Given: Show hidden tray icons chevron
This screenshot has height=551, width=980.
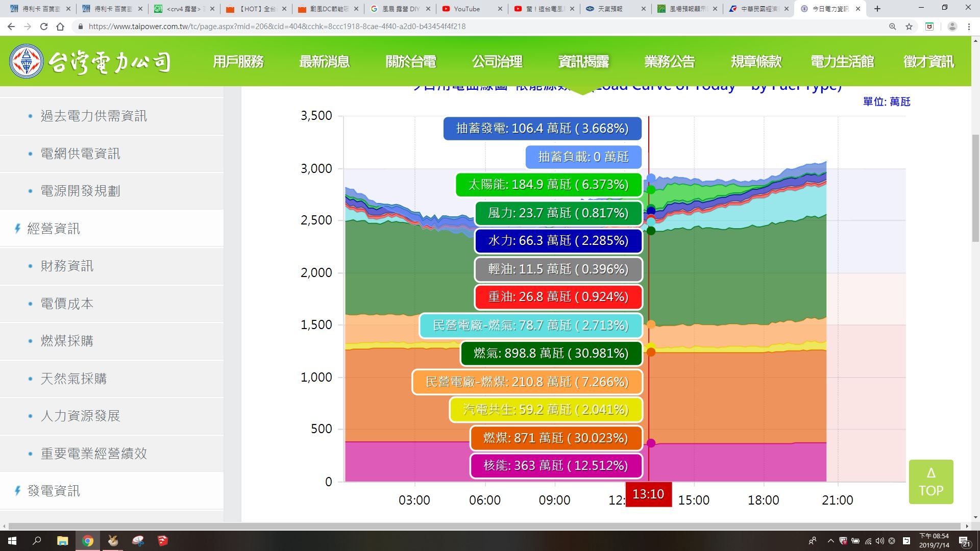Looking at the screenshot, I should point(830,541).
